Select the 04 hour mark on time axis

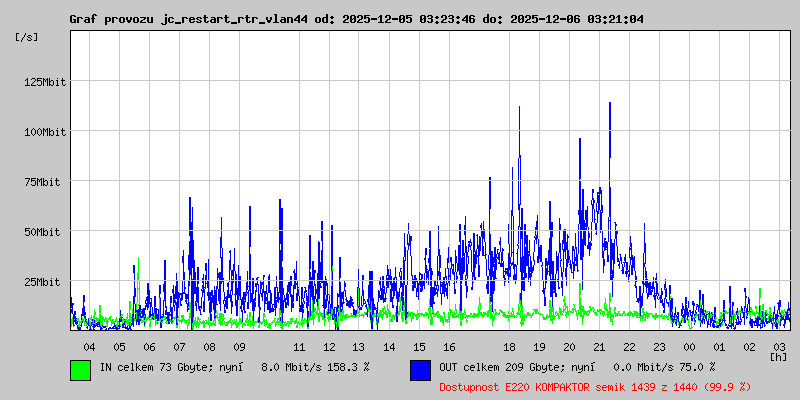coord(89,346)
